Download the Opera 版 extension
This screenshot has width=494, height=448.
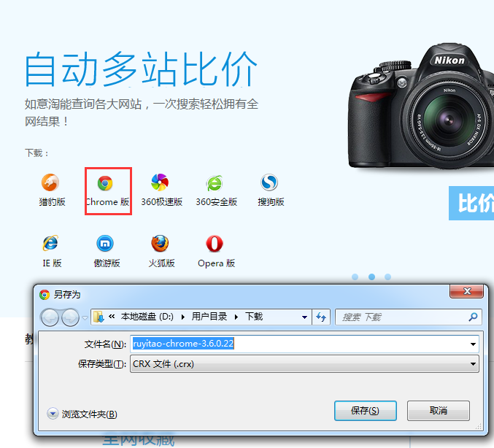(215, 244)
